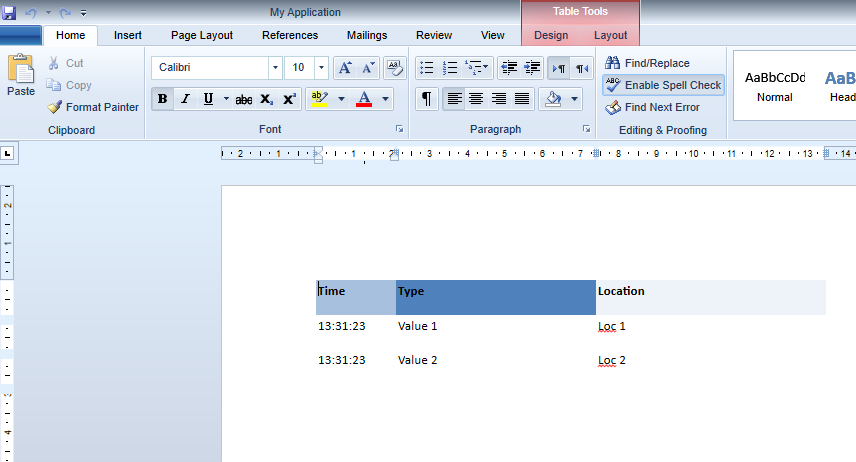Click Find Next Error
This screenshot has width=856, height=462.
pyautogui.click(x=652, y=107)
